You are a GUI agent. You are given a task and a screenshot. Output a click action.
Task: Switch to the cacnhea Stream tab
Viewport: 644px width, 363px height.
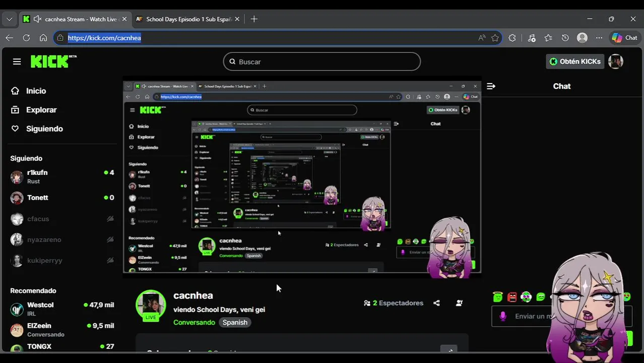[76, 19]
